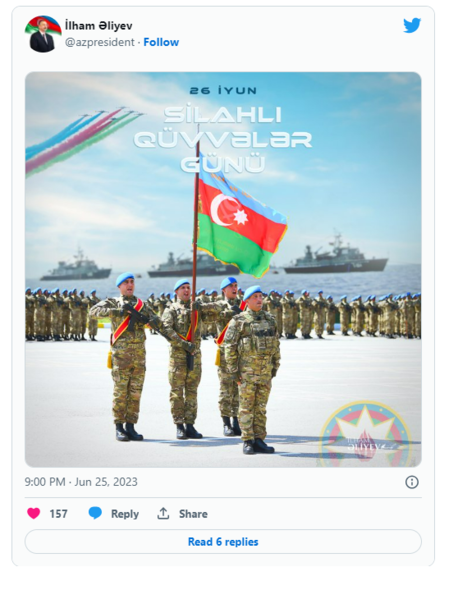Open İlham Əliyev profile avatar
Image resolution: width=458 pixels, height=599 pixels.
(x=43, y=34)
